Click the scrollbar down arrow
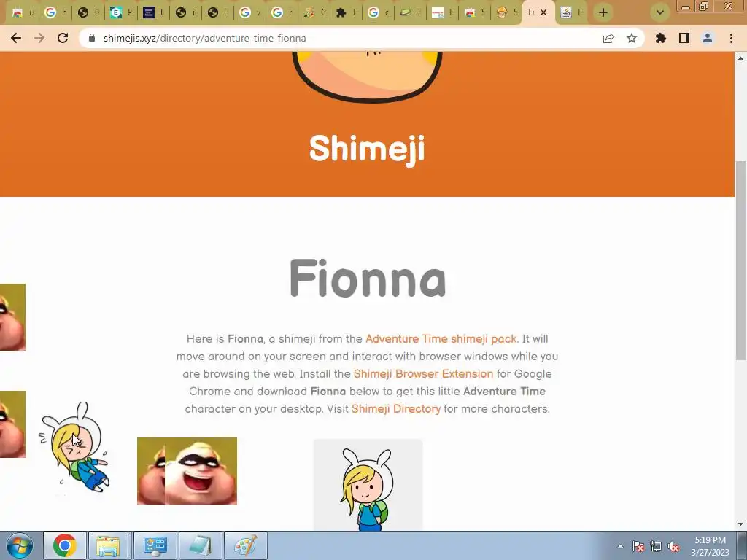 tap(740, 524)
